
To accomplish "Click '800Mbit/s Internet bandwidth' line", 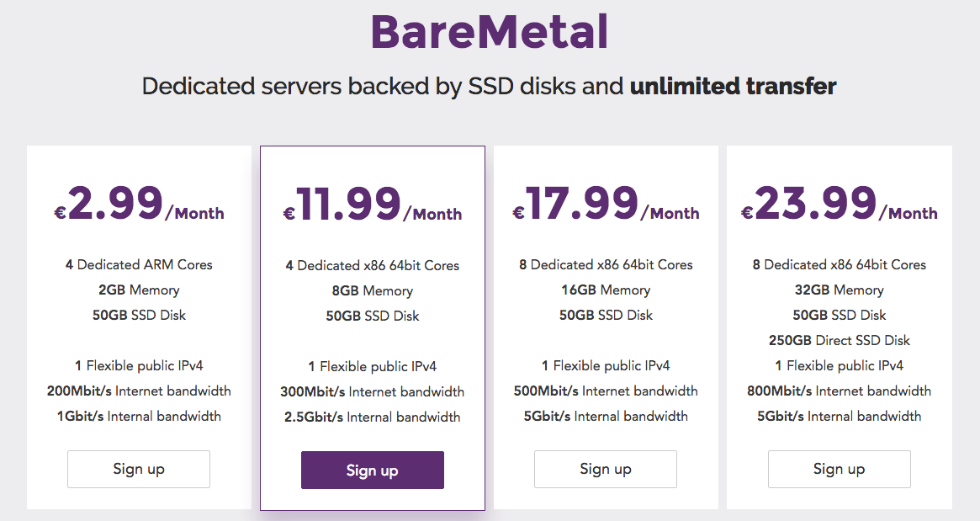I will [x=840, y=391].
